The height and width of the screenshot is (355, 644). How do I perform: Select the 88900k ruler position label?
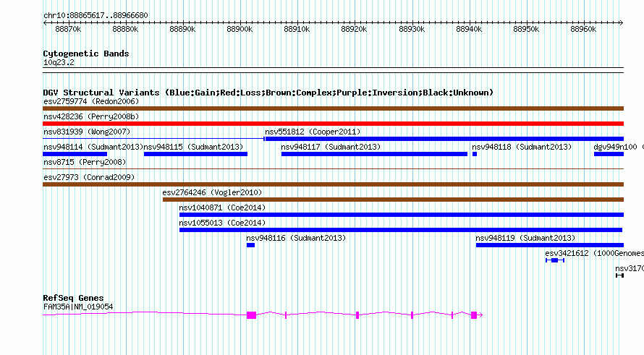coord(240,29)
